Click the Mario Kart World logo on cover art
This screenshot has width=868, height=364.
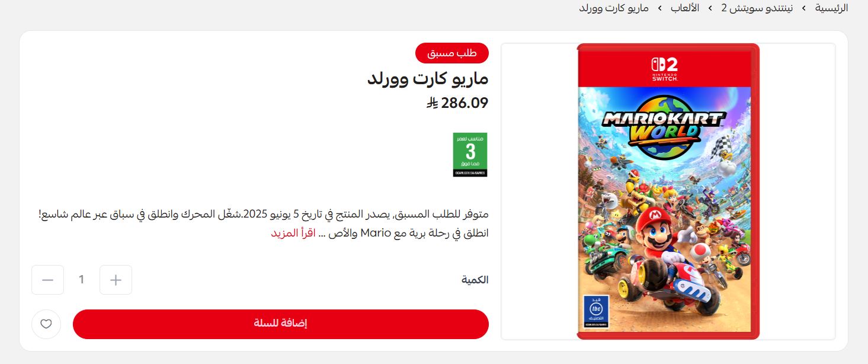pos(664,127)
